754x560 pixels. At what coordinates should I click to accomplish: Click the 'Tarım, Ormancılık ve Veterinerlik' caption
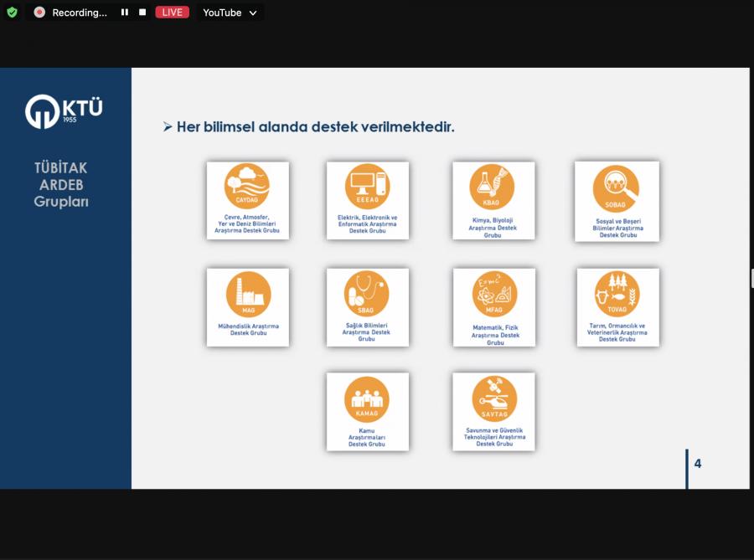(x=617, y=332)
